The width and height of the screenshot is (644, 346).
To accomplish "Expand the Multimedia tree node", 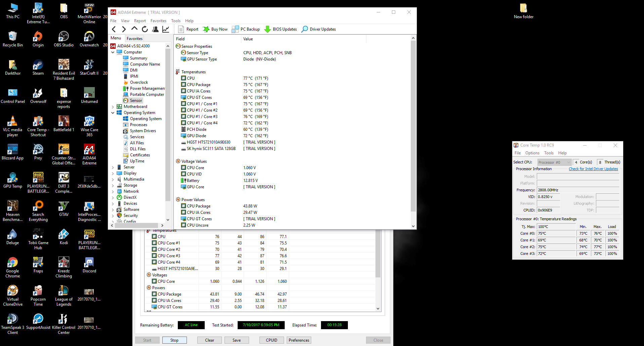I will pyautogui.click(x=113, y=179).
